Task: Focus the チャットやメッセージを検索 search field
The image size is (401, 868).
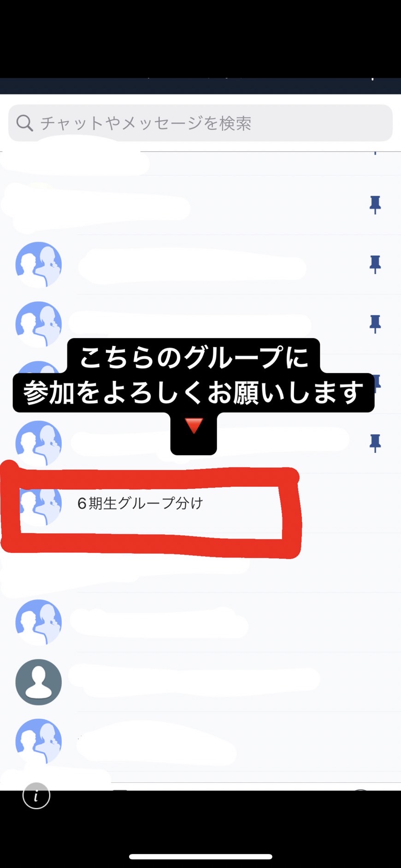Action: point(200,123)
